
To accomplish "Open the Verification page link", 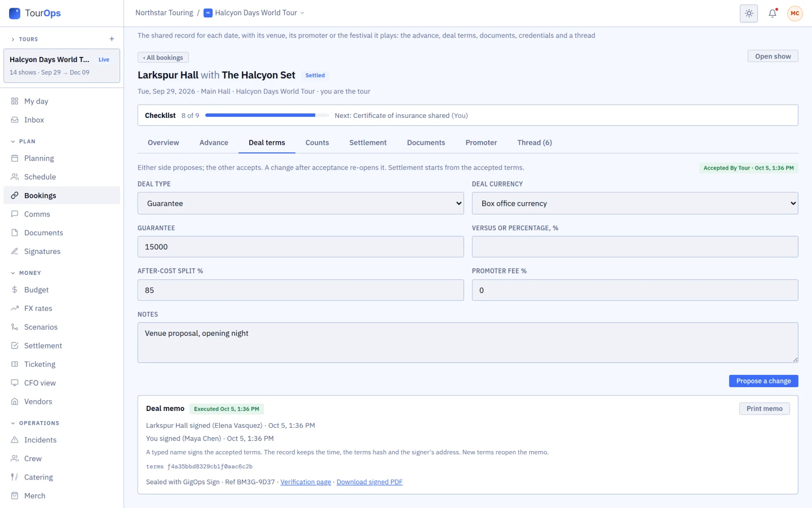I will pyautogui.click(x=306, y=482).
